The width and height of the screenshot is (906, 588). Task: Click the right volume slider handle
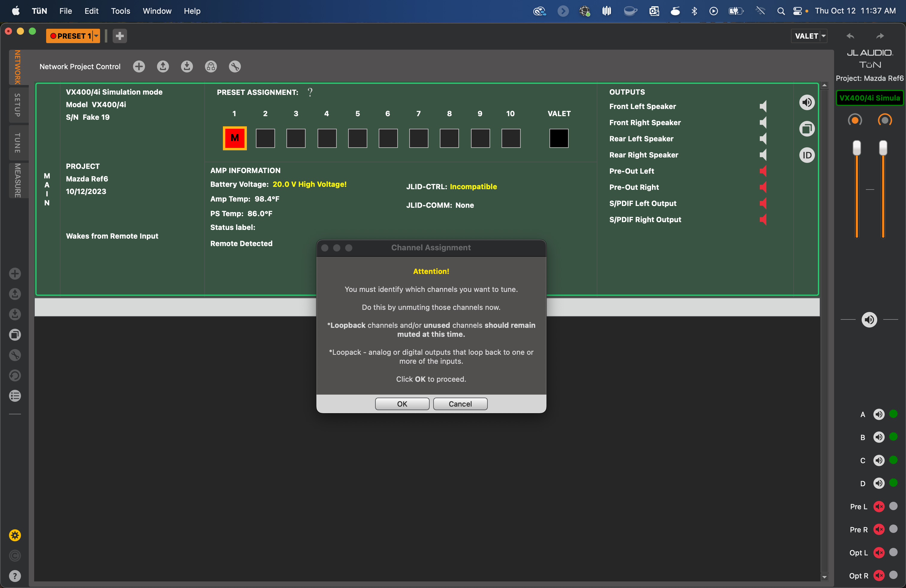coord(883,148)
